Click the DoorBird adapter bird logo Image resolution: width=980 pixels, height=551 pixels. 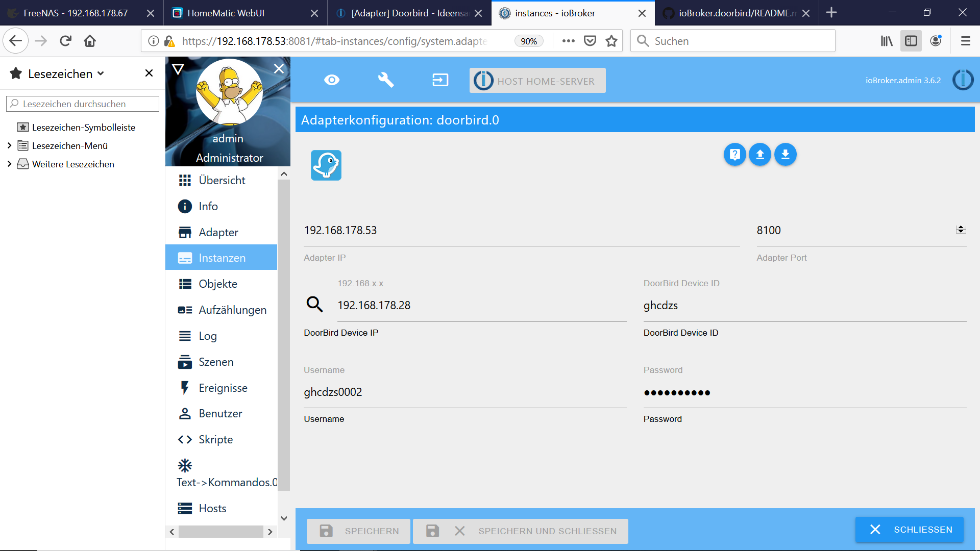[326, 165]
